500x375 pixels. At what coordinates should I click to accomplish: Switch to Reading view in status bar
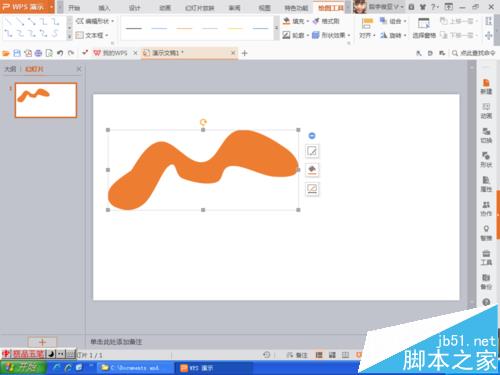pyautogui.click(x=345, y=355)
